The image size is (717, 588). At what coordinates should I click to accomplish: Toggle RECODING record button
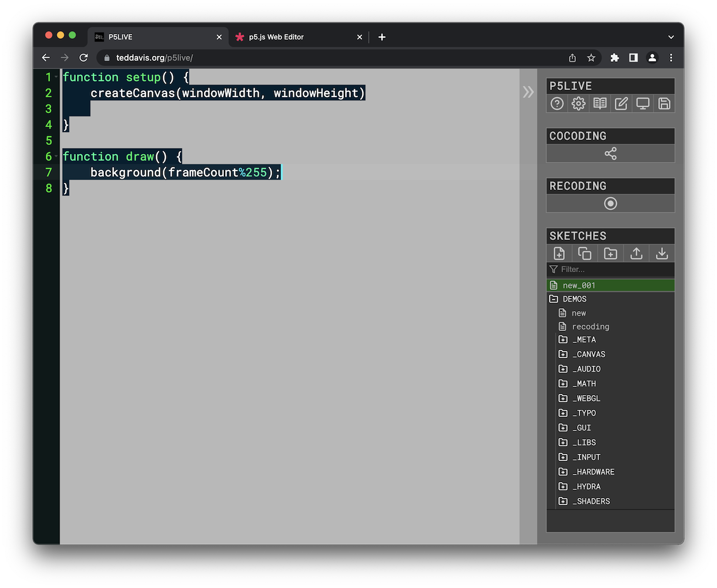point(611,203)
